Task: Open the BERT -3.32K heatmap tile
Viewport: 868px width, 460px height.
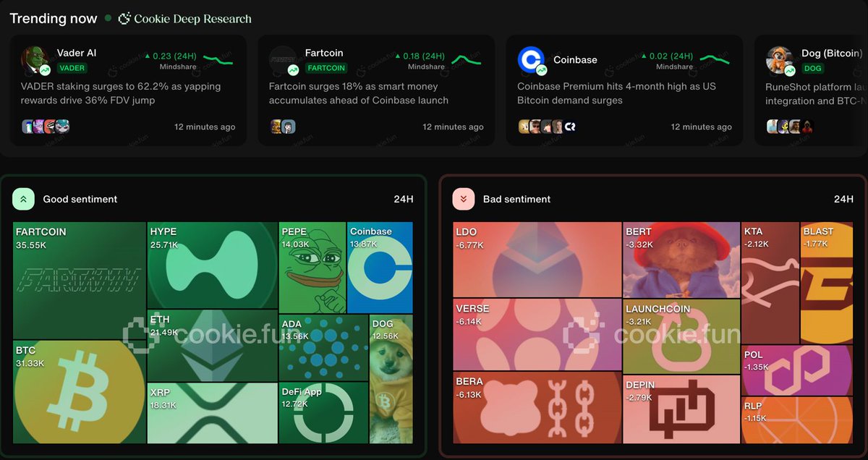Action: pyautogui.click(x=681, y=260)
